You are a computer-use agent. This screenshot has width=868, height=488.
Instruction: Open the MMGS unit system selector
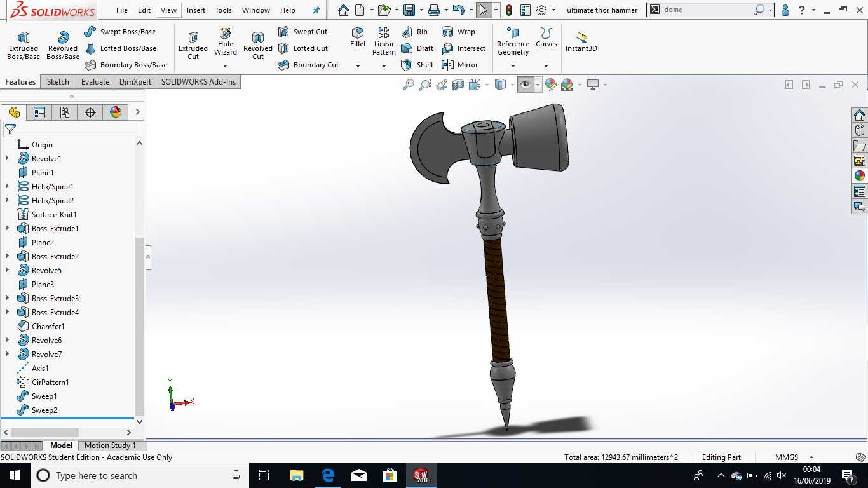(x=794, y=457)
